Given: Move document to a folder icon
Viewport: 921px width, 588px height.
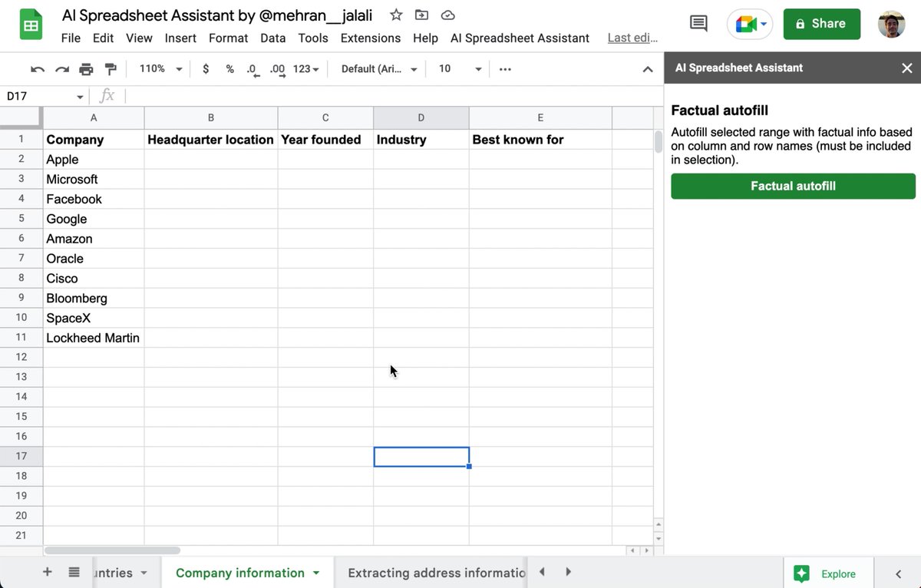Looking at the screenshot, I should click(421, 15).
